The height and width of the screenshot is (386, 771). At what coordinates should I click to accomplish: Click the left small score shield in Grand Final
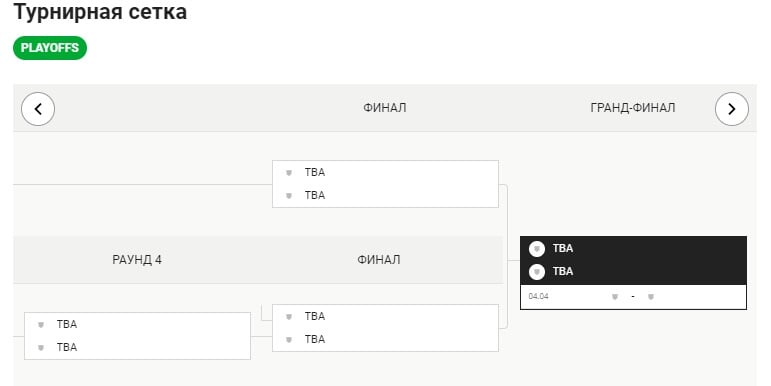pyautogui.click(x=615, y=297)
